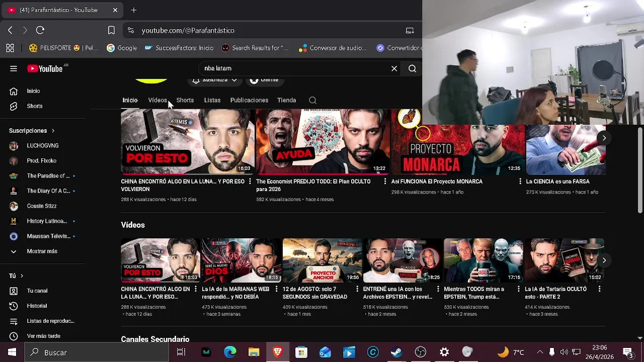Open the Microsoft Edge taskbar icon
The image size is (644, 362).
(230, 352)
